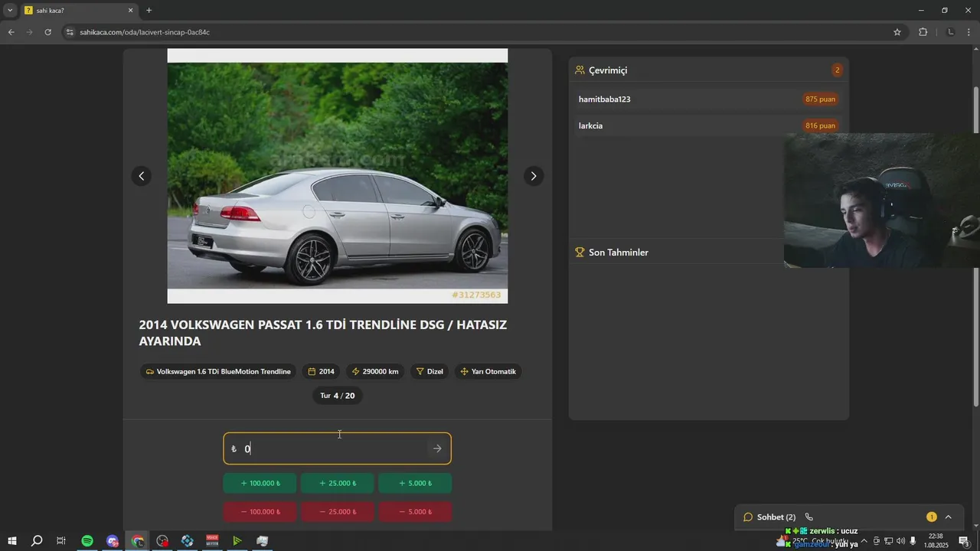The height and width of the screenshot is (551, 980).
Task: Select player hamitbaba123 in online list
Action: pos(708,99)
